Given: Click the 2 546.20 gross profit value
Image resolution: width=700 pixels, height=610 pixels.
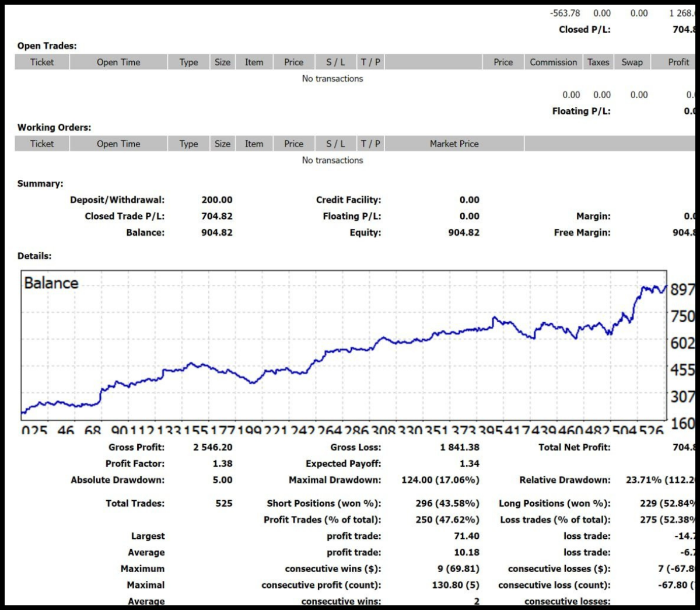Looking at the screenshot, I should click(x=213, y=447).
